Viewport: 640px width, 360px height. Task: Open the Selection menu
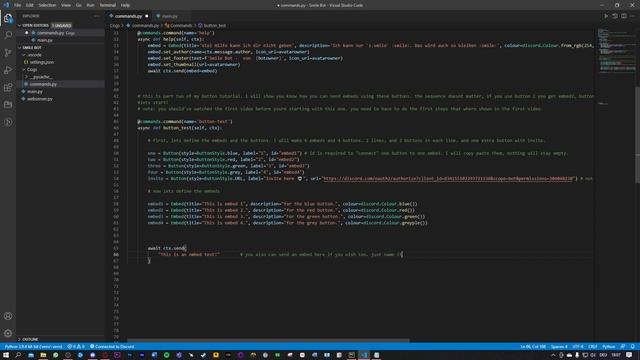[47, 5]
